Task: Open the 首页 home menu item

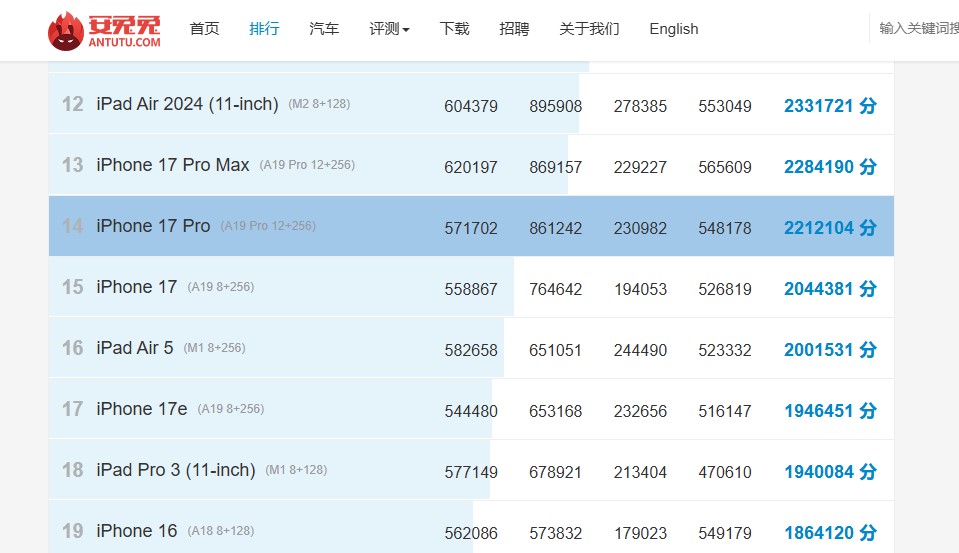Action: (x=204, y=29)
